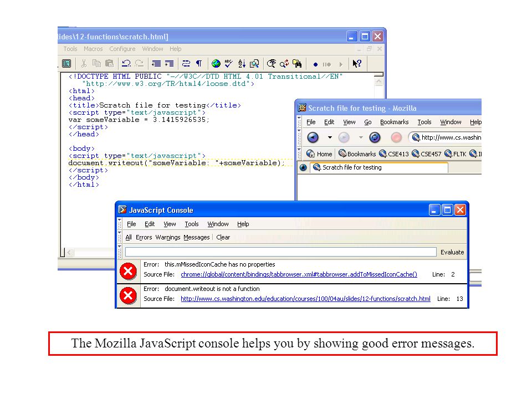
Task: Open the CSE457 bookmark
Action: (427, 154)
